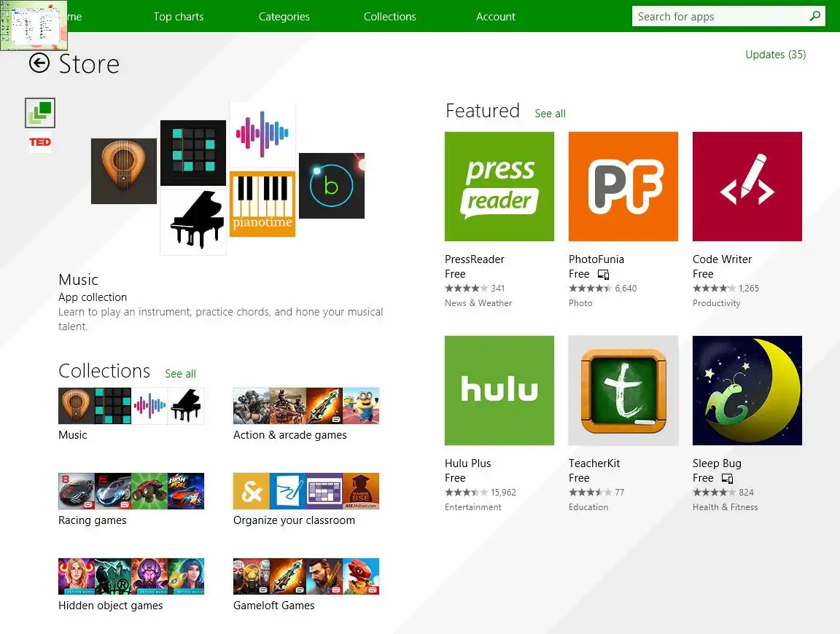Open the PressReader app icon
840x634 pixels.
[x=499, y=187]
